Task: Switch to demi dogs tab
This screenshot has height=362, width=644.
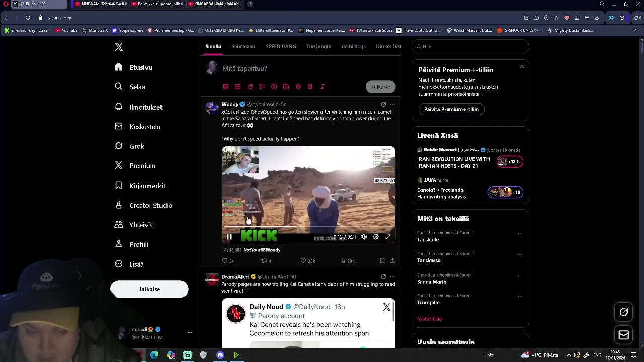Action: point(354,46)
